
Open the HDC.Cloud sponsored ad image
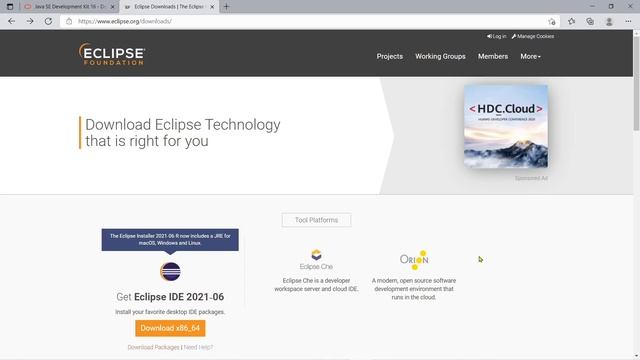506,126
